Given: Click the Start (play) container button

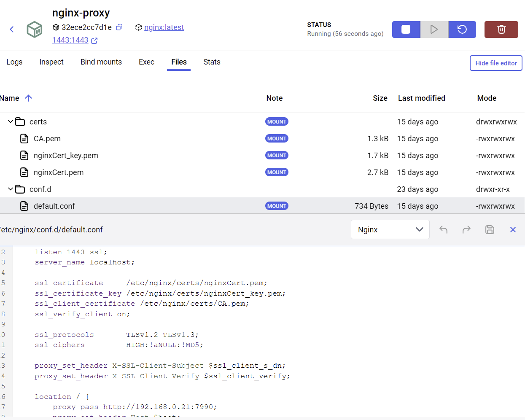Looking at the screenshot, I should coord(434,30).
